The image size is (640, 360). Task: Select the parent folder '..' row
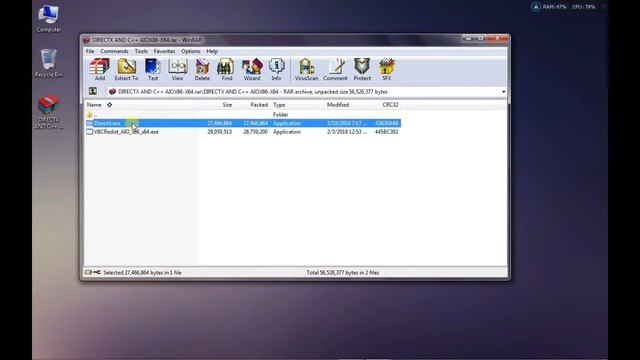pos(243,115)
